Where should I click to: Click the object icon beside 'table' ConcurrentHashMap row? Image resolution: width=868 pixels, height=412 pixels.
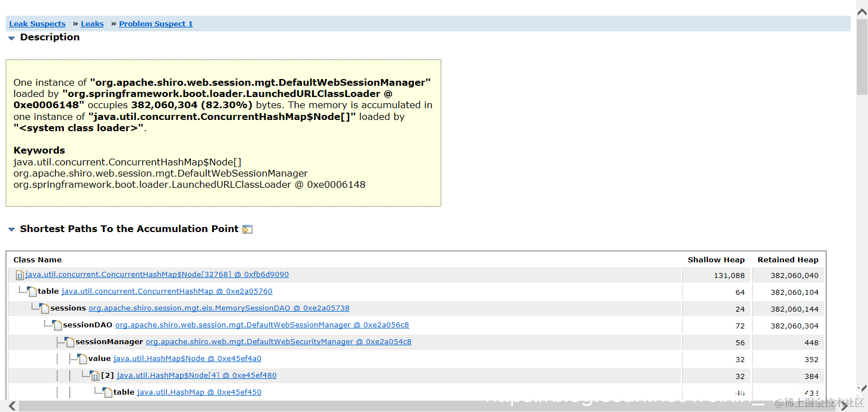pyautogui.click(x=32, y=291)
